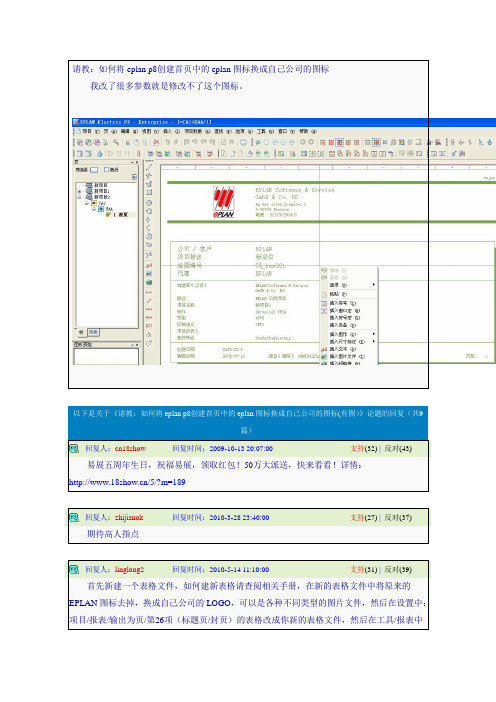Image resolution: width=496 pixels, height=702 pixels.
Task: Select the 1 首页 page in the tree
Action: [120, 214]
